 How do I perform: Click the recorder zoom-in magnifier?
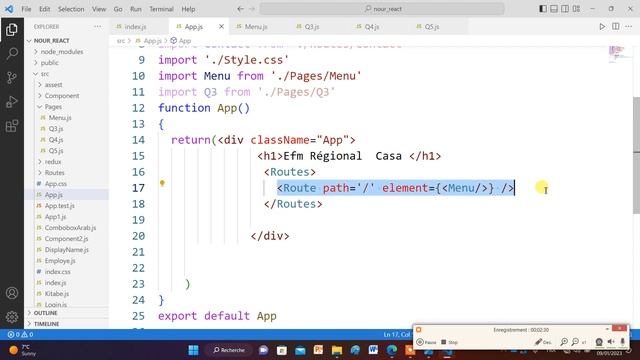(x=564, y=342)
